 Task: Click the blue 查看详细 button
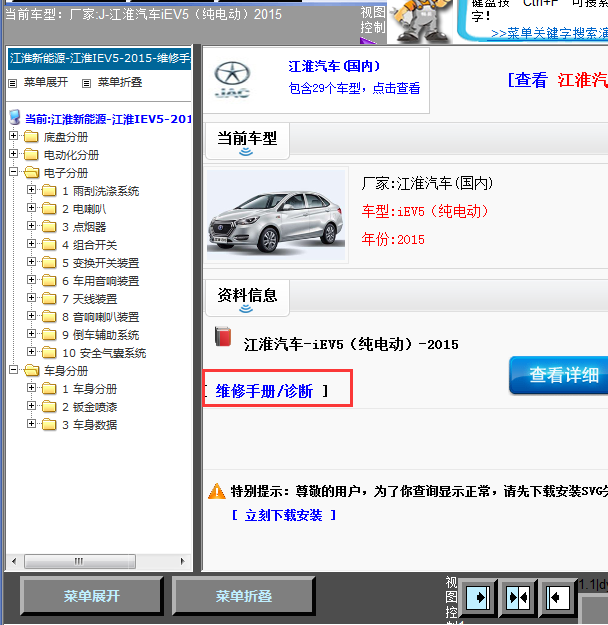[x=559, y=375]
